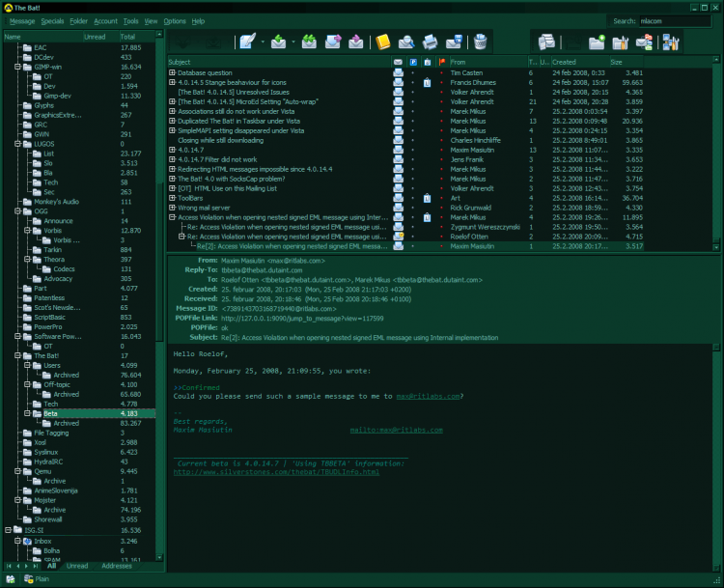Viewport: 724px width, 588px height.
Task: Switch to the Addresses tab
Action: point(117,566)
